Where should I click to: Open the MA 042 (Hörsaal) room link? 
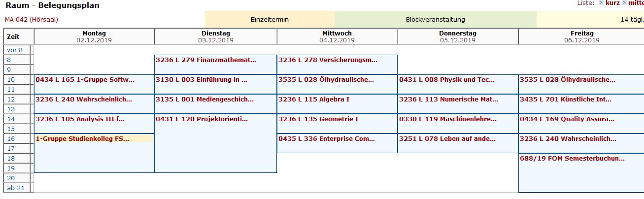click(x=32, y=20)
